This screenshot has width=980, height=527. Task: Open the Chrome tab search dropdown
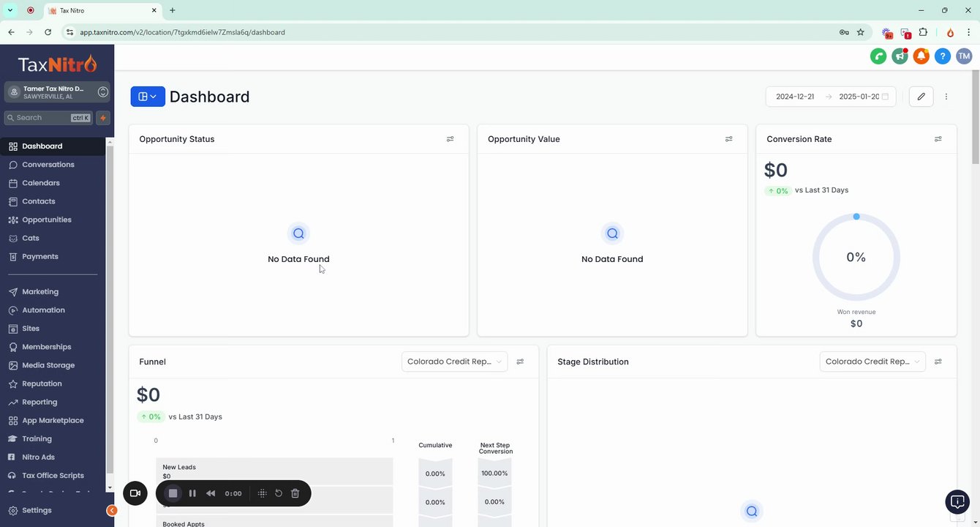click(x=10, y=10)
